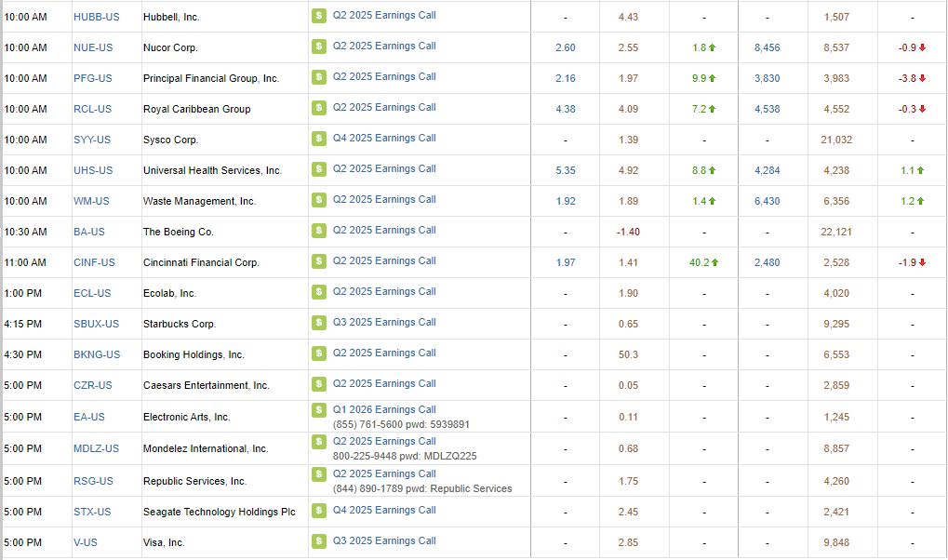Open Boeing's Q2 2025 Earnings Call link
The image size is (948, 560).
(x=384, y=231)
